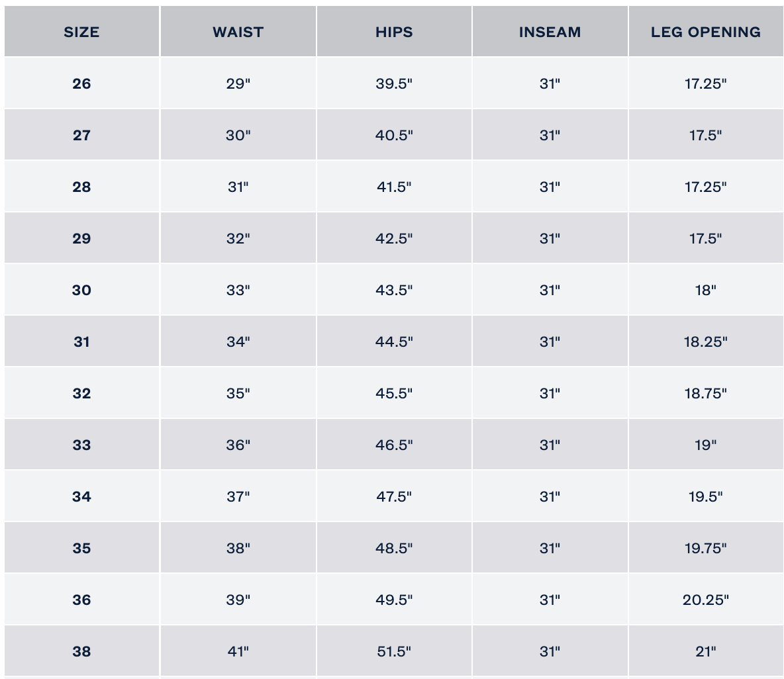The image size is (784, 679).
Task: Click the 41" waist measurement
Action: point(238,652)
